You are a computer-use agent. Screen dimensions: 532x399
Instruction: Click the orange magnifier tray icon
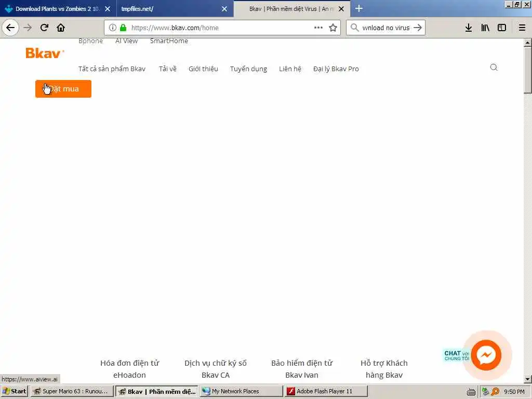495,392
